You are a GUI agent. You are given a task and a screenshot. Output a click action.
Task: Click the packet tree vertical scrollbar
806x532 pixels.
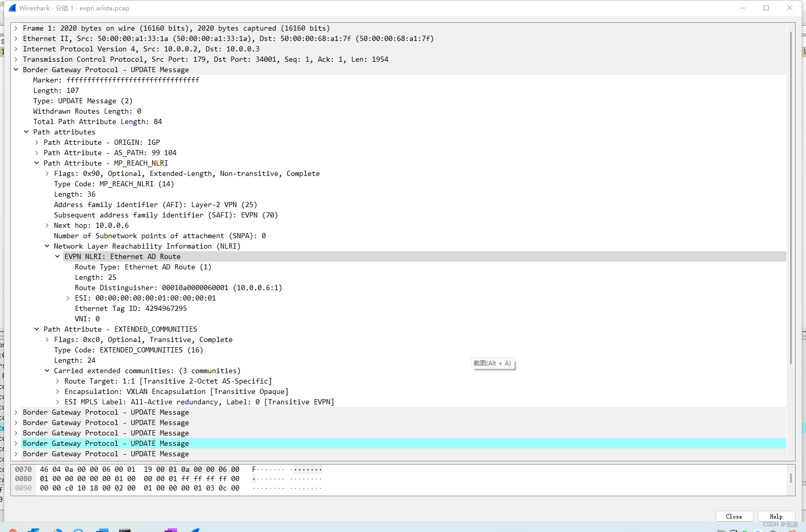tap(791, 197)
